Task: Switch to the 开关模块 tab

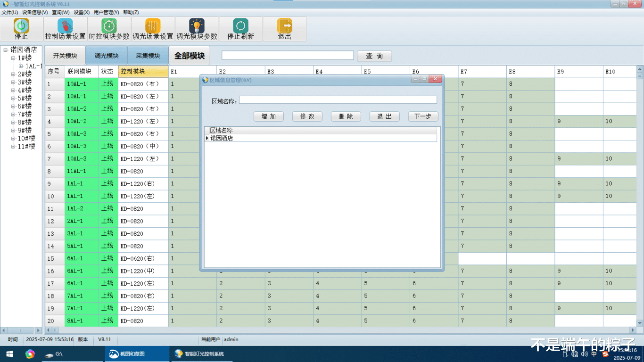Action: [65, 56]
